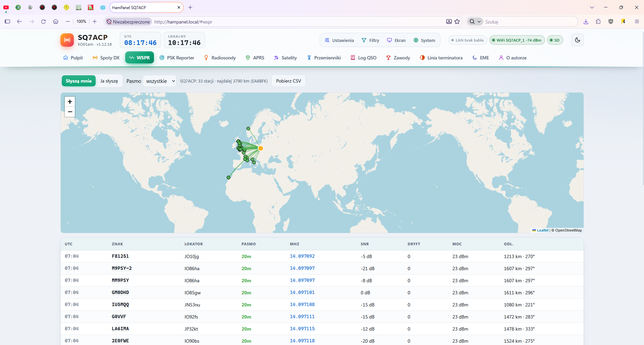644x345 pixels.
Task: Open the Przemienniki repeaters page
Action: (324, 58)
